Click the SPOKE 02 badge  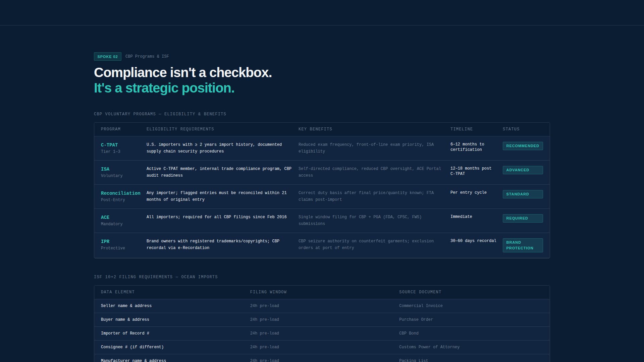point(107,57)
